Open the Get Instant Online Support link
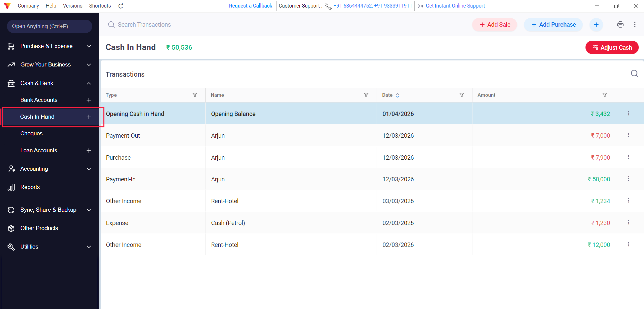 pyautogui.click(x=455, y=6)
